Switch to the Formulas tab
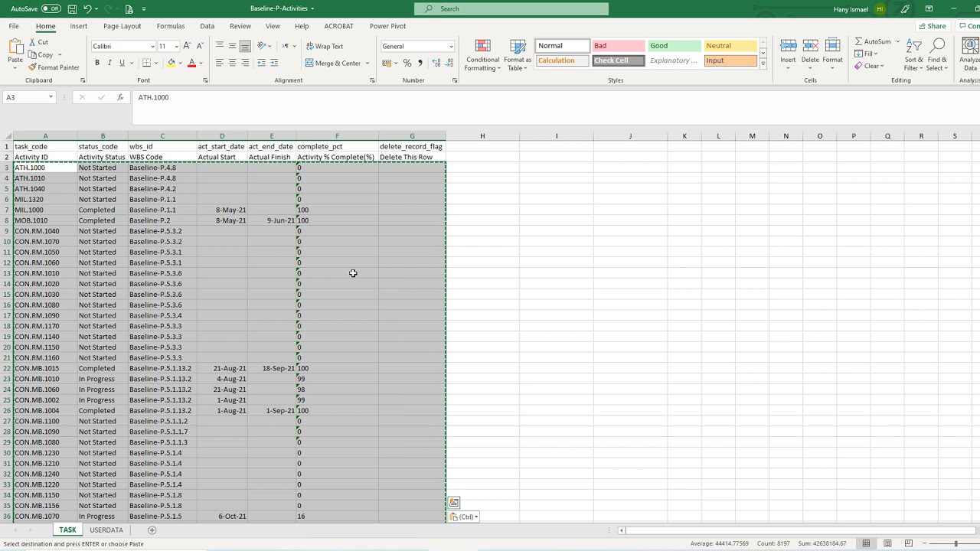Screen dimensions: 980x551 pos(171,26)
